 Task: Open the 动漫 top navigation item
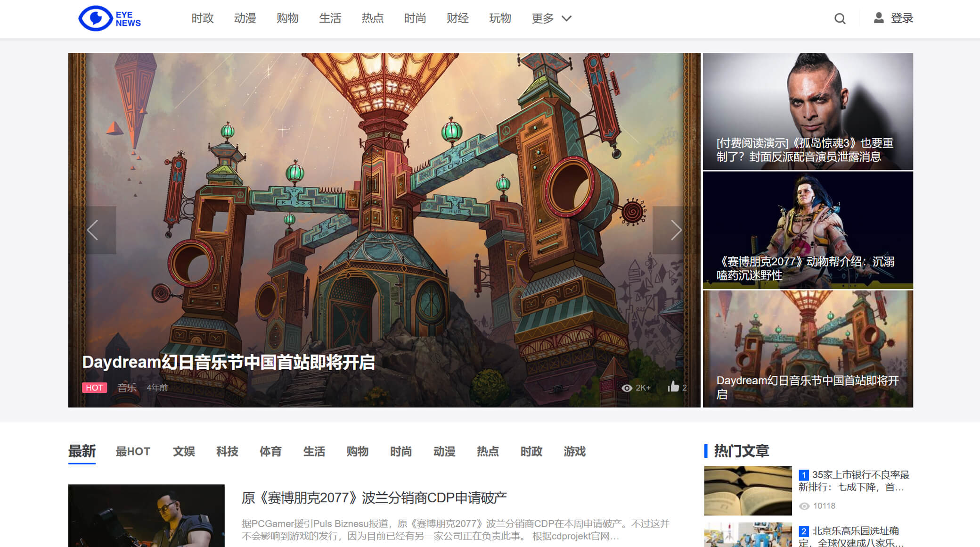[245, 18]
